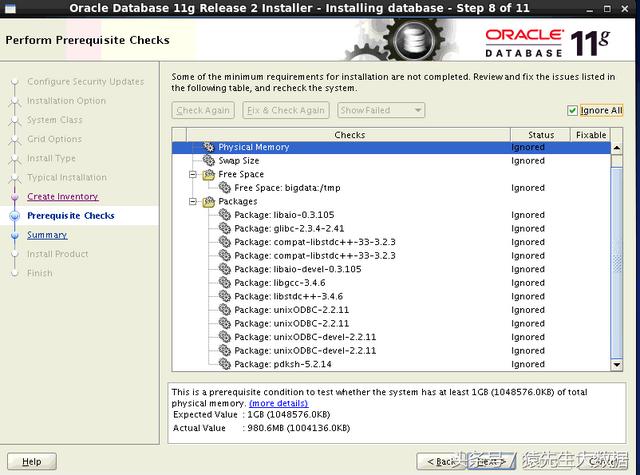Click the vertical scrollbar thumb in checks list
The image size is (640, 475).
tap(617, 261)
